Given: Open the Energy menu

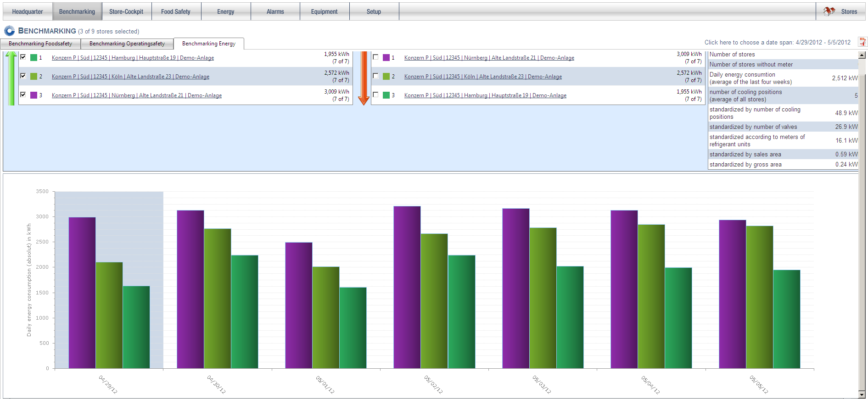Looking at the screenshot, I should pyautogui.click(x=226, y=11).
